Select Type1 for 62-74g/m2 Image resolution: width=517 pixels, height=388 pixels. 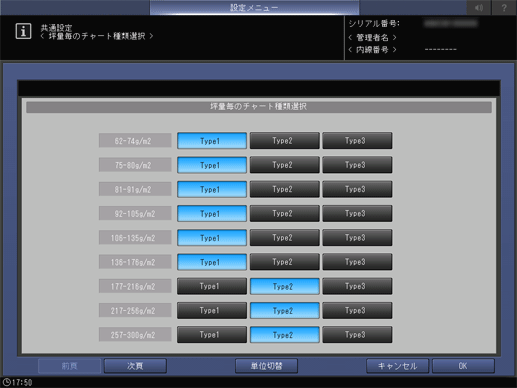point(212,141)
